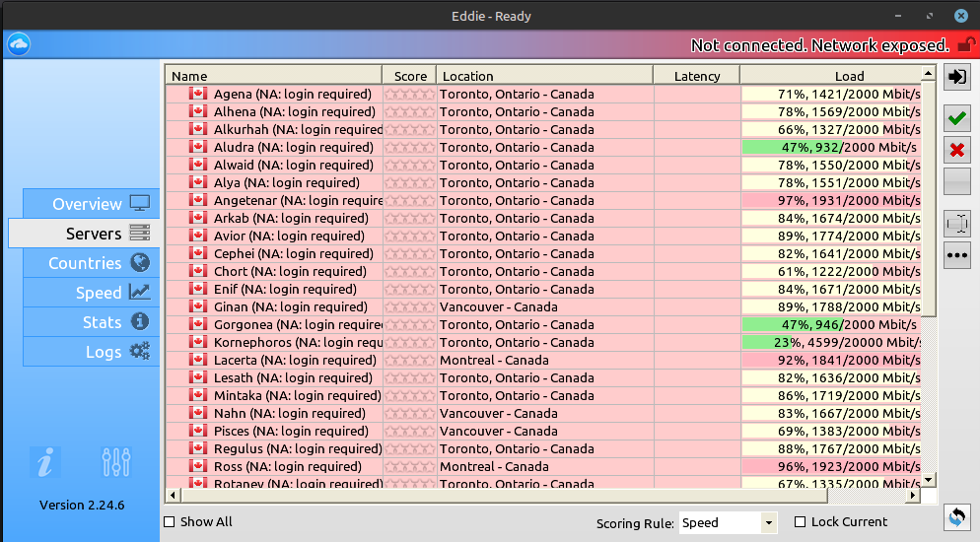
Task: Enable the Show All checkbox
Action: (169, 522)
